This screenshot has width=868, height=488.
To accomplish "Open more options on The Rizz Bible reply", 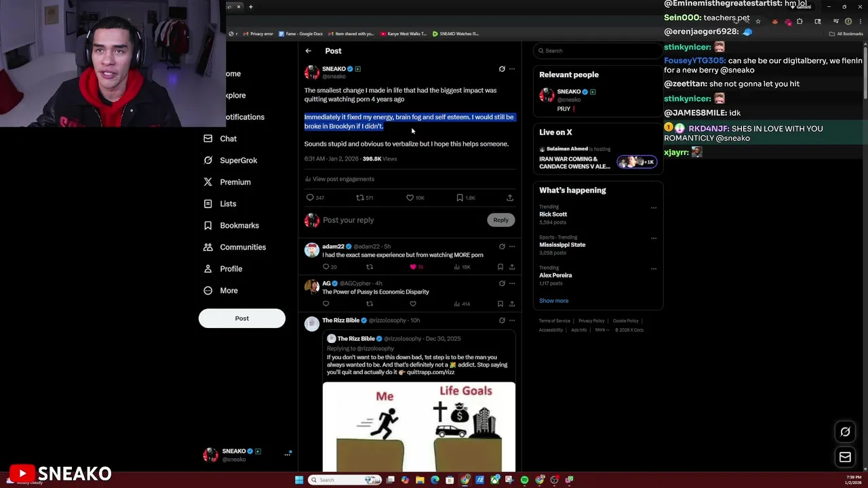I will click(512, 321).
